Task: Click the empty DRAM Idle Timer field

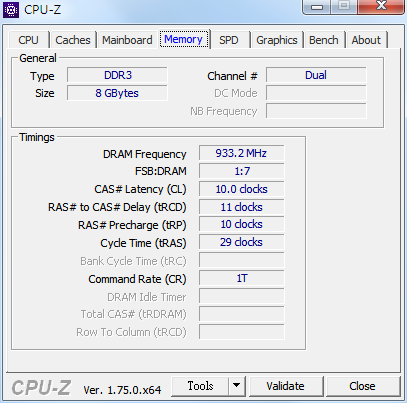Action: coord(242,296)
